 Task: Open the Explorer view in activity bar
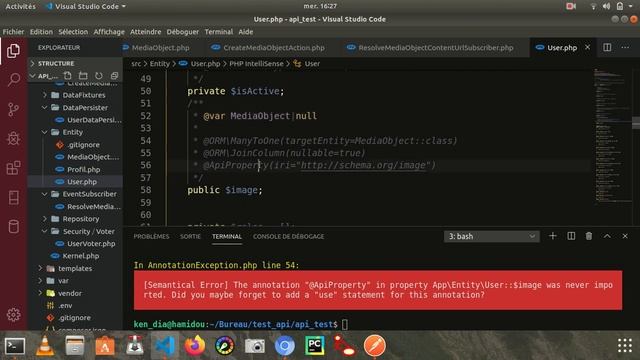tap(13, 51)
